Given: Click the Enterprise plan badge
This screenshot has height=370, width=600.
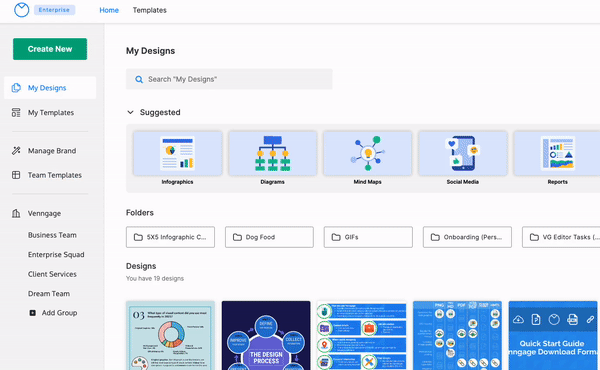Looking at the screenshot, I should [54, 10].
